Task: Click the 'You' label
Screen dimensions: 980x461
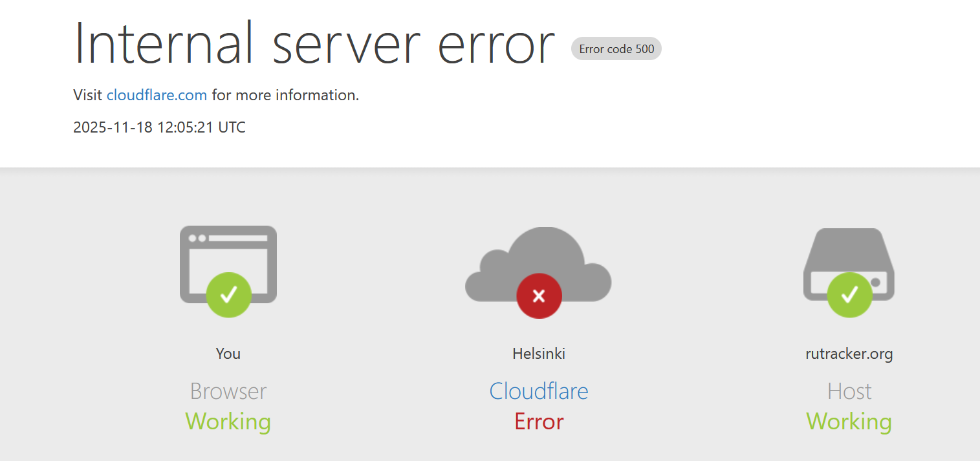Action: pos(228,354)
